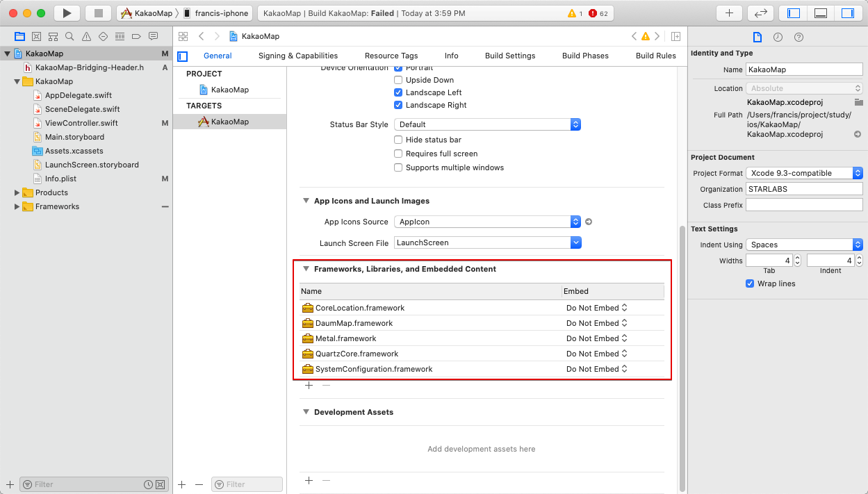Open Main.storyboard file
Viewport: 868px width, 494px height.
pyautogui.click(x=74, y=137)
